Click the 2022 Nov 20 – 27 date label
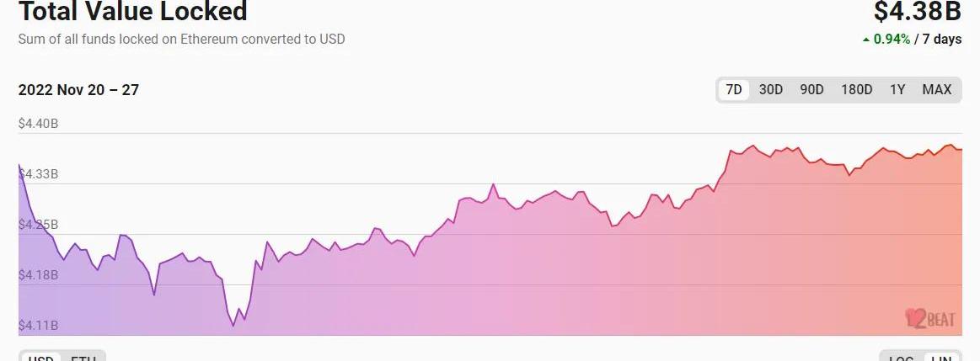Viewport: 980px width, 361px height. tap(78, 90)
